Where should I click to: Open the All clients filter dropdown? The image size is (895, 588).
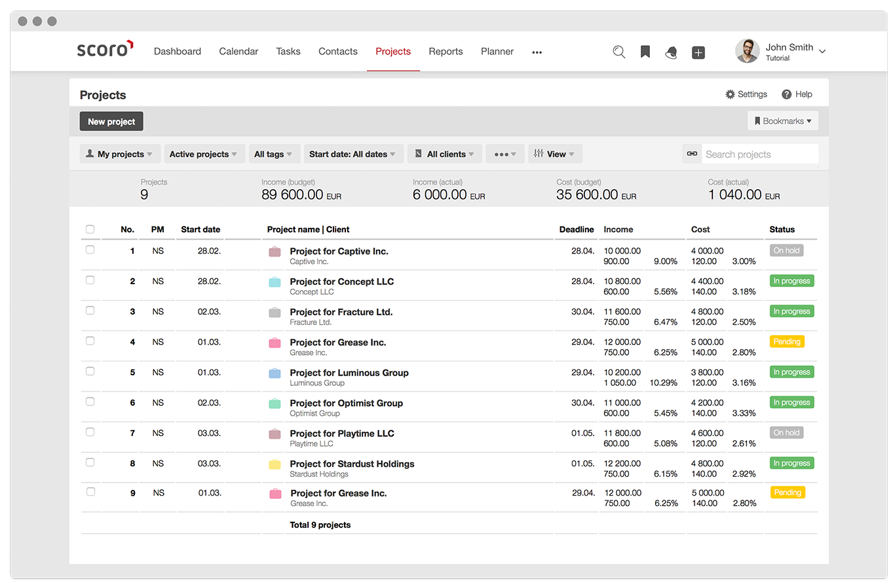[445, 154]
